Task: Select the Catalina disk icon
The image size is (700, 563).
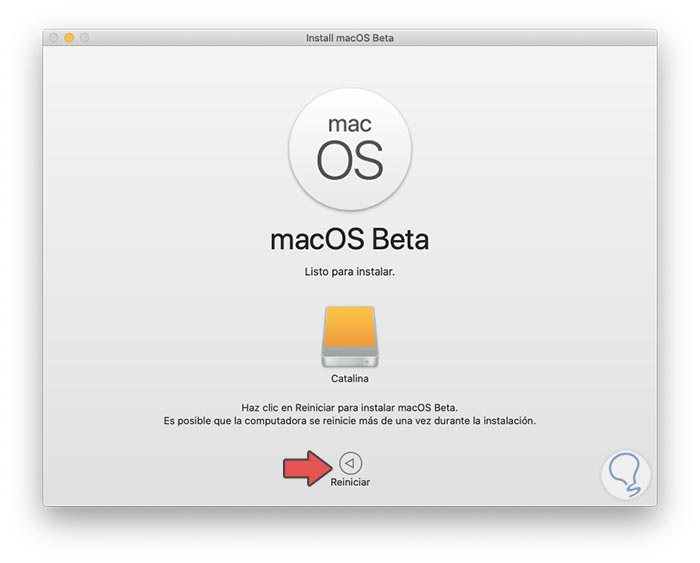Action: point(350,337)
